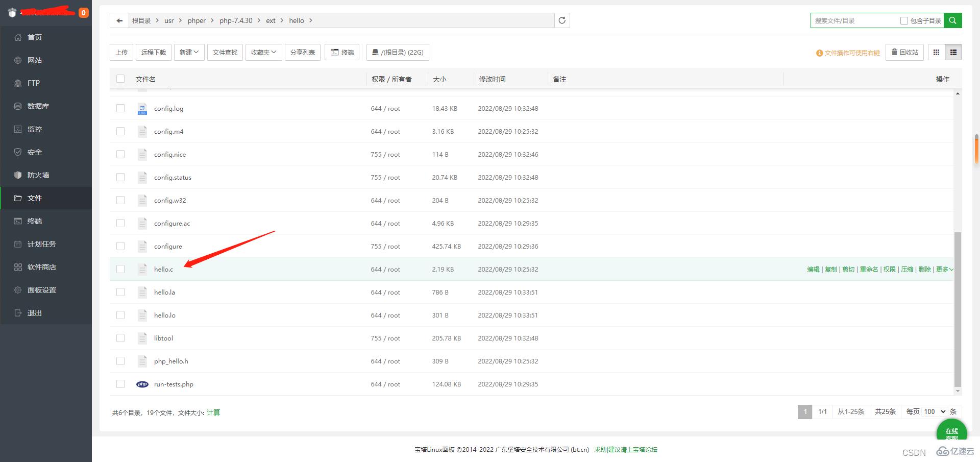Check the config.m4 row checkbox
This screenshot has width=980, height=462.
click(120, 131)
